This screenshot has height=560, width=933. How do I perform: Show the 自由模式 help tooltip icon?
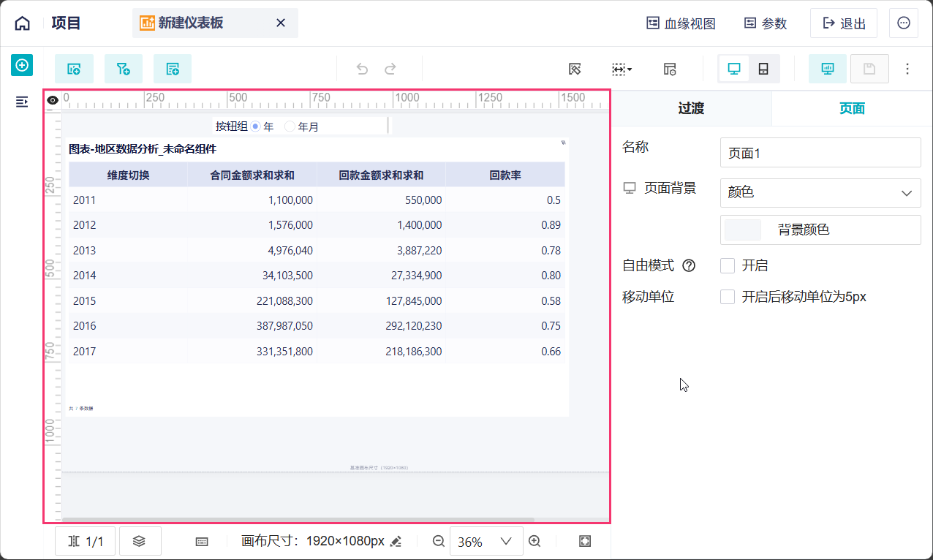point(688,265)
